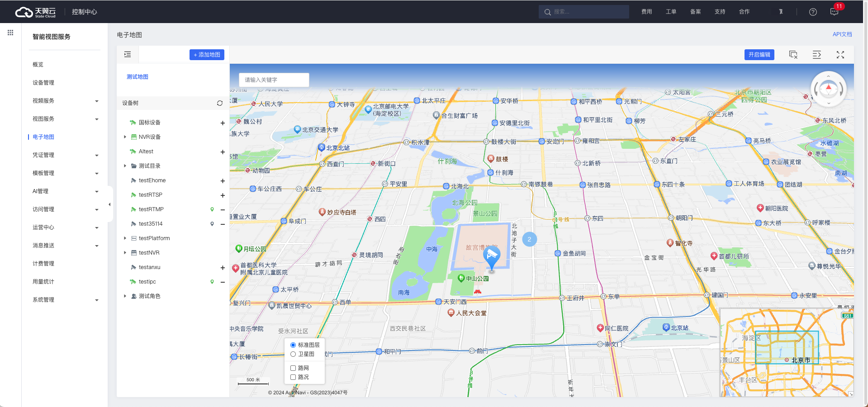868x407 pixels.
Task: Select the 标准图层 radio button
Action: 293,345
